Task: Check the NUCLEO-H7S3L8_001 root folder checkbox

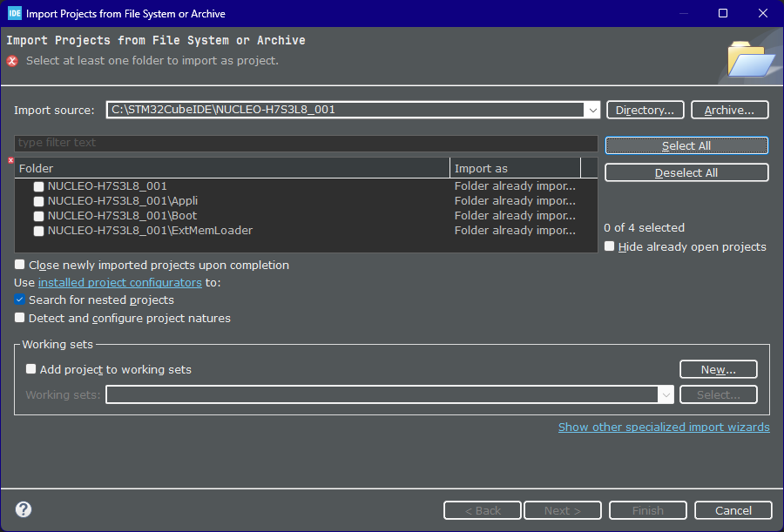Action: pyautogui.click(x=38, y=186)
